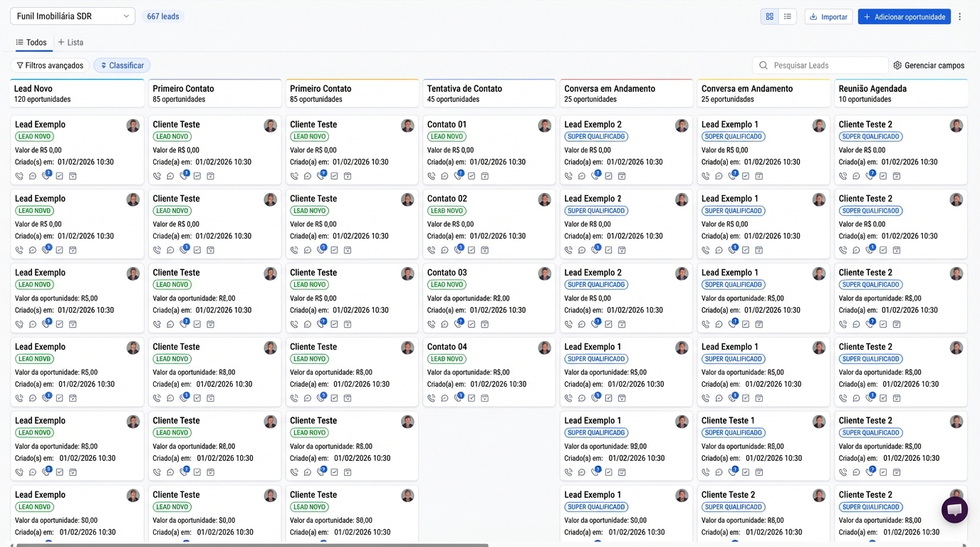Expand Filtros avançados options
The image size is (980, 547).
pos(50,66)
